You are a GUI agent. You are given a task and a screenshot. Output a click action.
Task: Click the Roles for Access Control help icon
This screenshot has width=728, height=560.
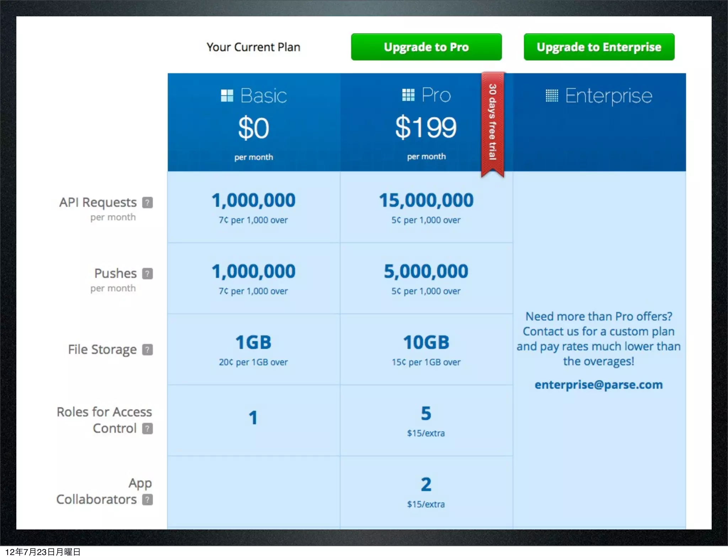pyautogui.click(x=148, y=429)
